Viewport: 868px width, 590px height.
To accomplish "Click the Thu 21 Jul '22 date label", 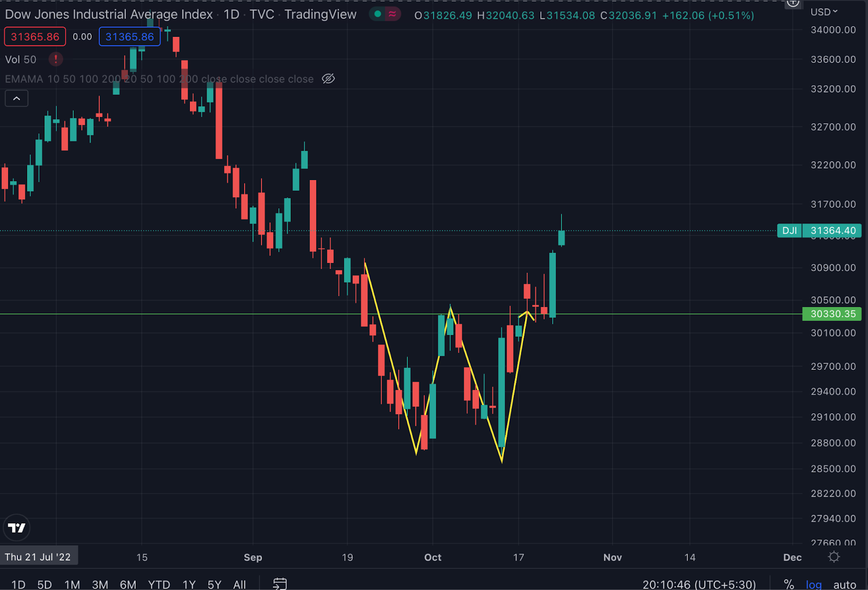I will (38, 557).
